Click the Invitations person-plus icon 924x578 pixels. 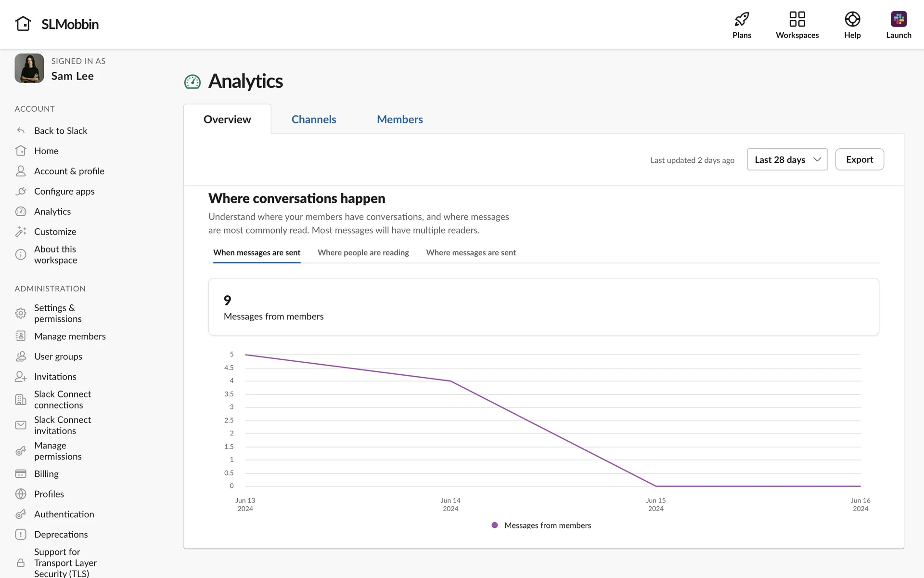[x=21, y=377]
